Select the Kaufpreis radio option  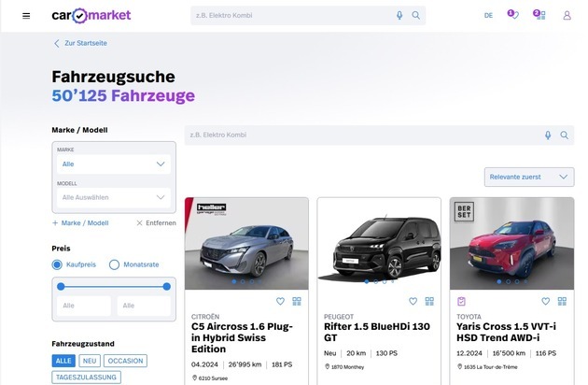coord(57,264)
